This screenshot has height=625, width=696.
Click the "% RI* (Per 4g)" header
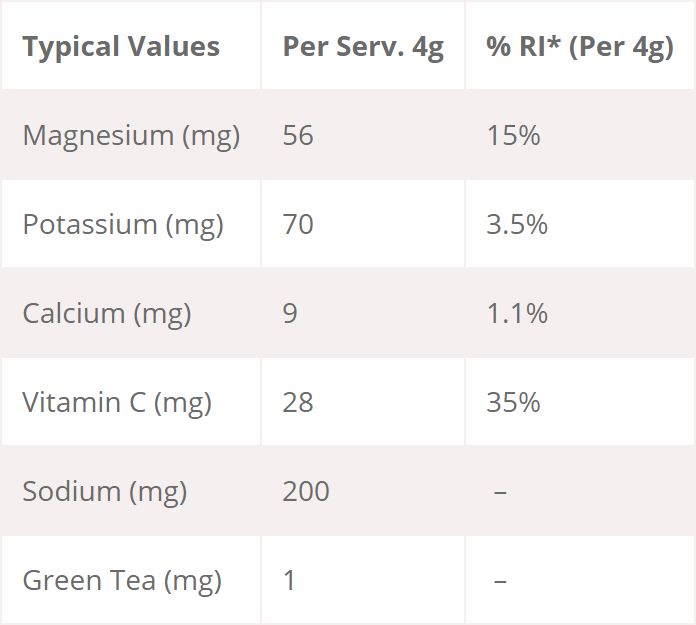click(x=580, y=47)
